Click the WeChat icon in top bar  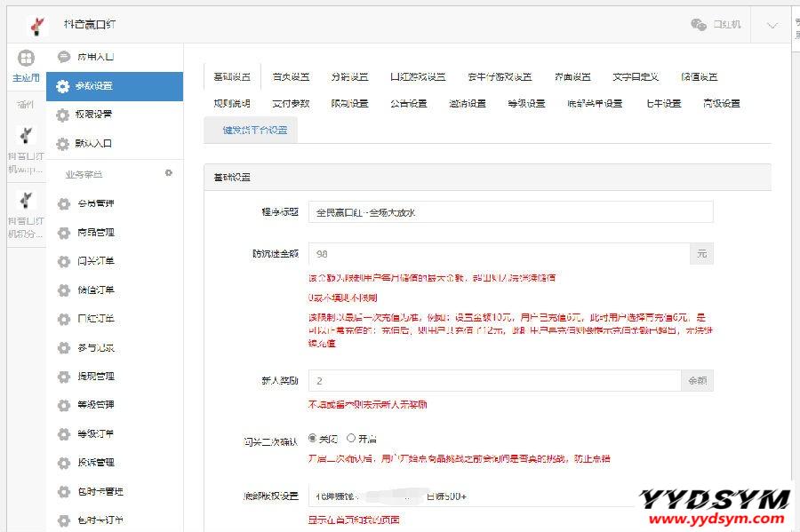tap(699, 25)
